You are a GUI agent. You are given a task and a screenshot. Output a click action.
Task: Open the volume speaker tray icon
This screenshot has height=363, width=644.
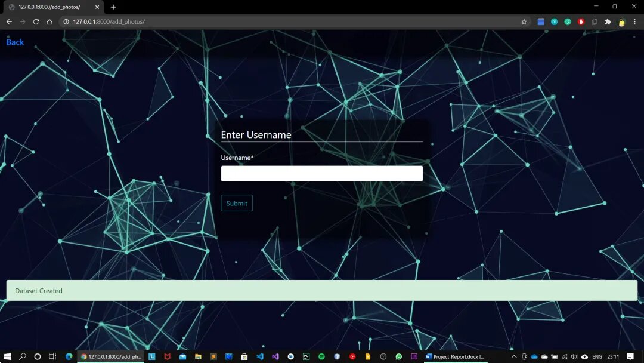click(x=574, y=356)
